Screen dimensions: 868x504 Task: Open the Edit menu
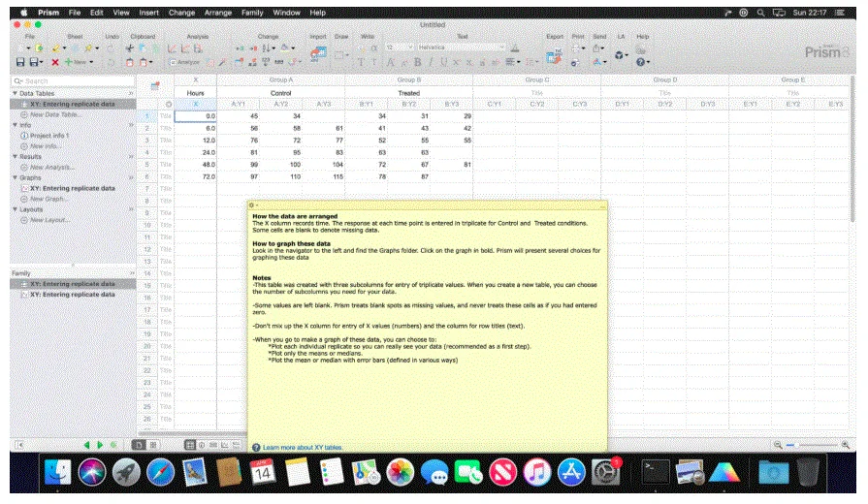pyautogui.click(x=96, y=13)
